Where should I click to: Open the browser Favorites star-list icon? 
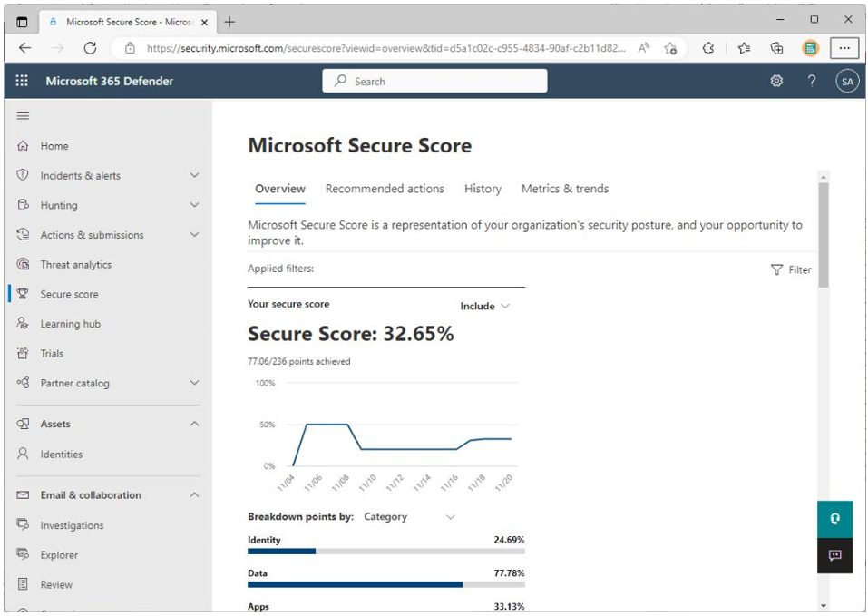(x=744, y=48)
